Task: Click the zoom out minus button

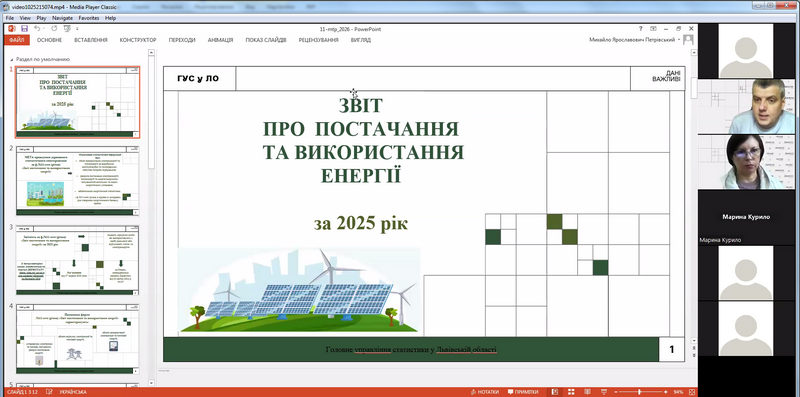Action: [x=616, y=392]
